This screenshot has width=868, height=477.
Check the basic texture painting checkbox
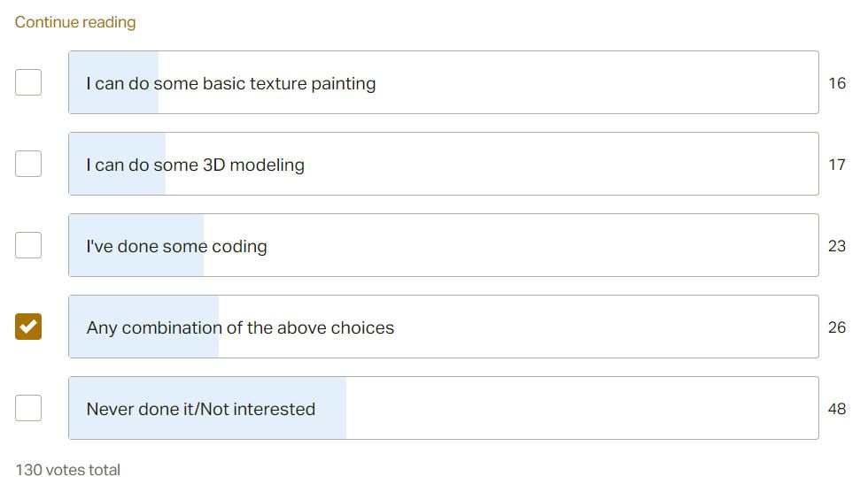[x=28, y=82]
